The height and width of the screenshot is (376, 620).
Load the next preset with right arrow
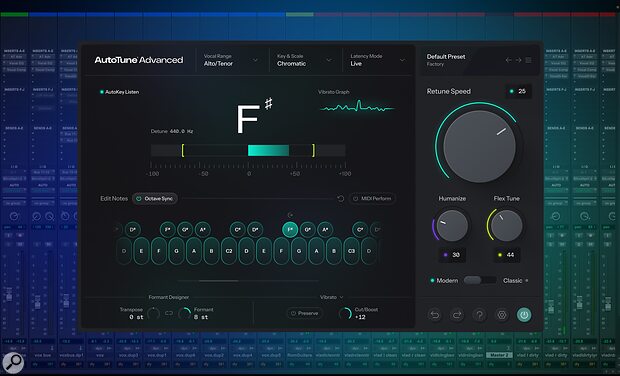518,60
